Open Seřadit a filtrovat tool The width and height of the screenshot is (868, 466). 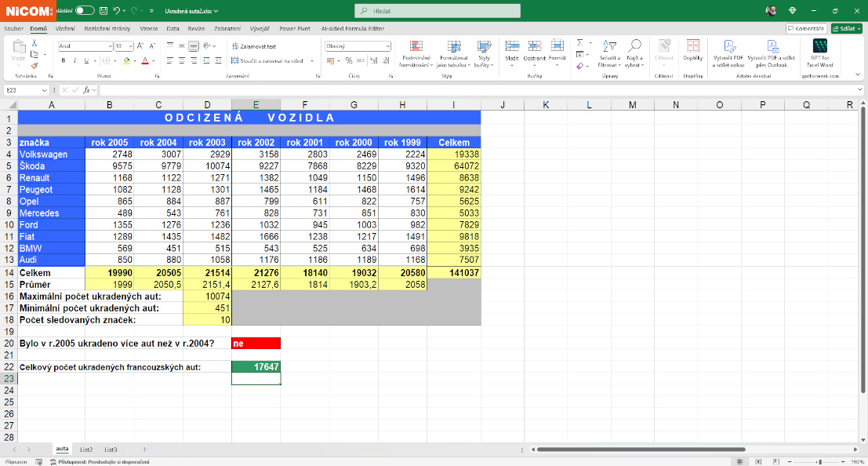coord(609,54)
